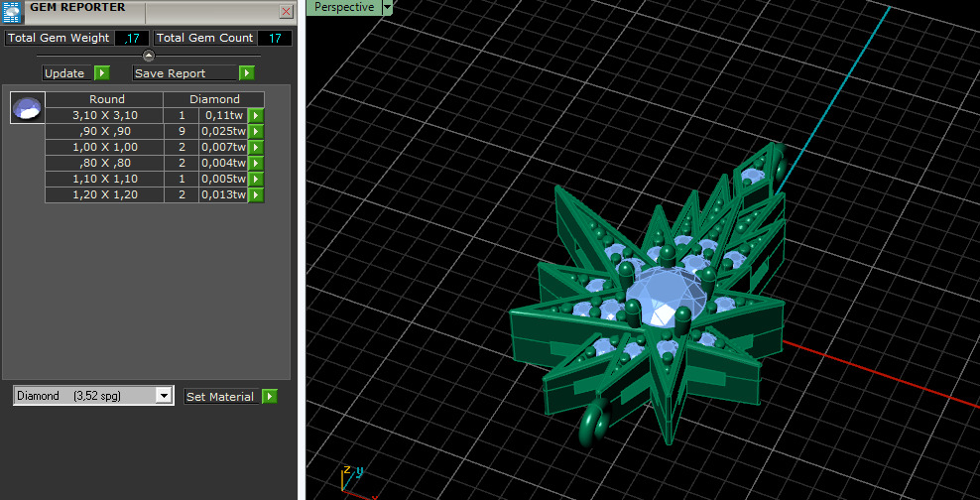The image size is (980, 500).
Task: Select the 1,00 X 1,00 size cell
Action: (104, 148)
